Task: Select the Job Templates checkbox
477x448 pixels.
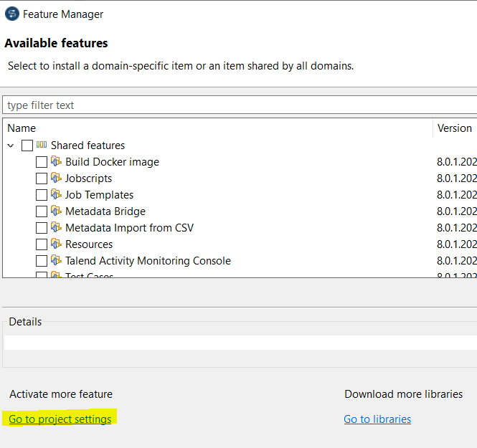Action: (42, 195)
